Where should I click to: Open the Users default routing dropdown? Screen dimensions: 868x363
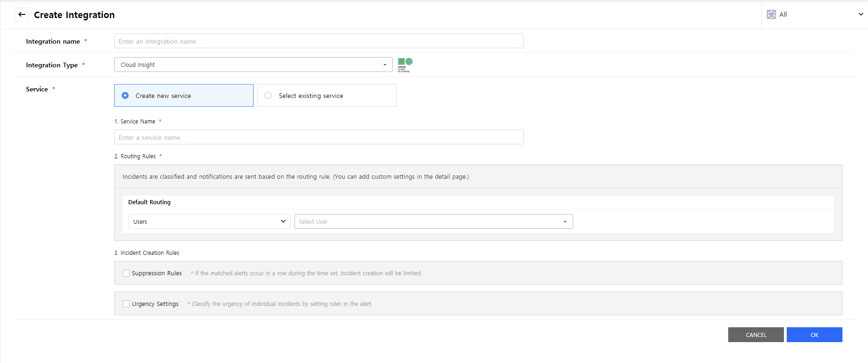tap(209, 221)
